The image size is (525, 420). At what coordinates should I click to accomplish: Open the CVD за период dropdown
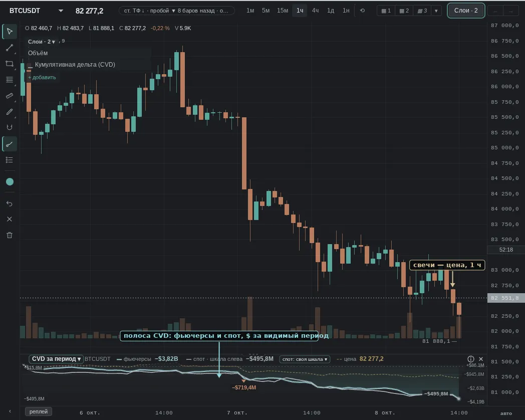click(56, 359)
